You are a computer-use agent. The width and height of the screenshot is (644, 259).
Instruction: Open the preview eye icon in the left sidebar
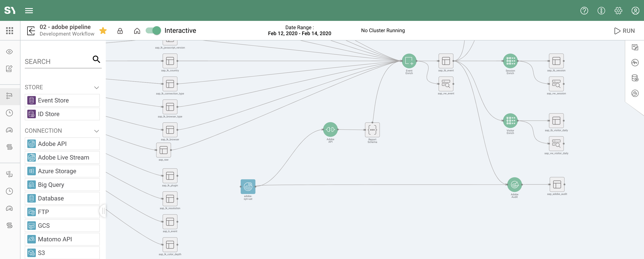[x=9, y=52]
